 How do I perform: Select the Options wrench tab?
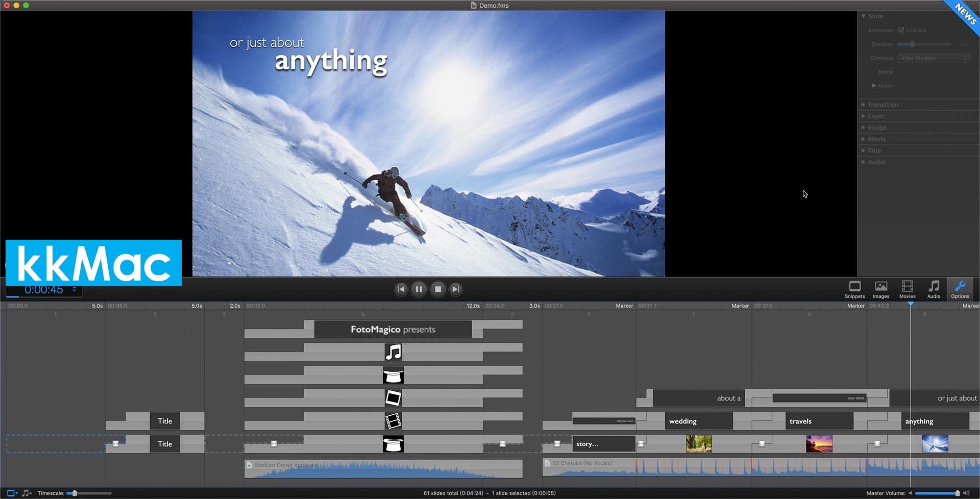960,289
